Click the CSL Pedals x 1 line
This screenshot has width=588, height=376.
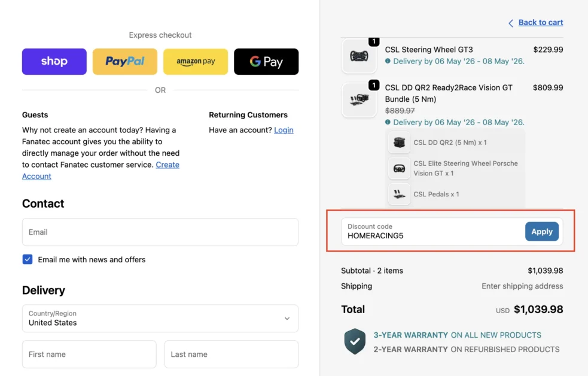[436, 194]
